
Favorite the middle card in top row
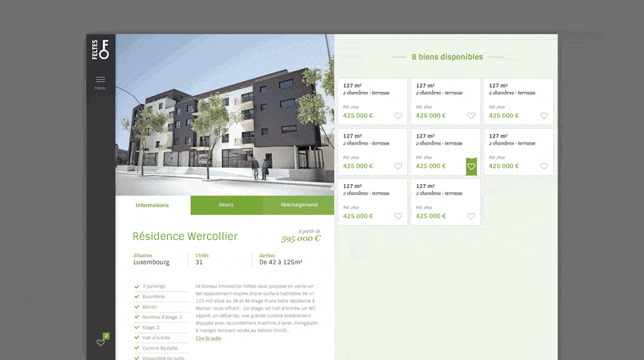[471, 116]
